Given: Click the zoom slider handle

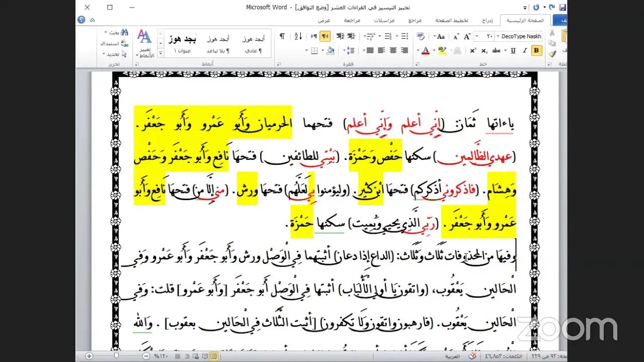Looking at the screenshot, I should coord(117,356).
